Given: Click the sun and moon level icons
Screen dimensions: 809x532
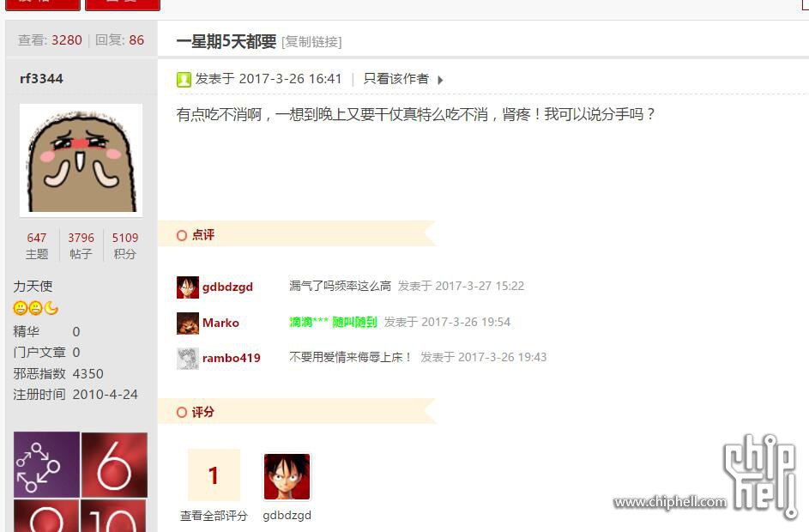Looking at the screenshot, I should (35, 308).
